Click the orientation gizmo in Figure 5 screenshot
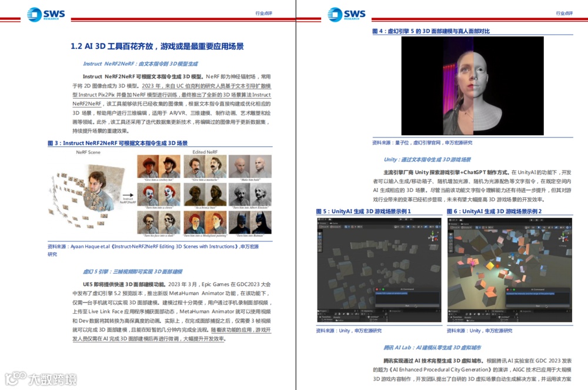 click(433, 237)
